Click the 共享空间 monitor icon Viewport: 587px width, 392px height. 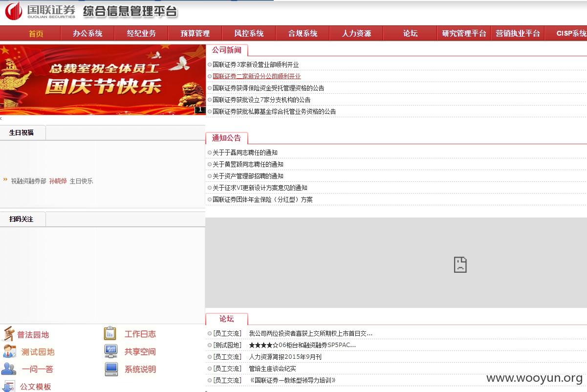(x=111, y=351)
